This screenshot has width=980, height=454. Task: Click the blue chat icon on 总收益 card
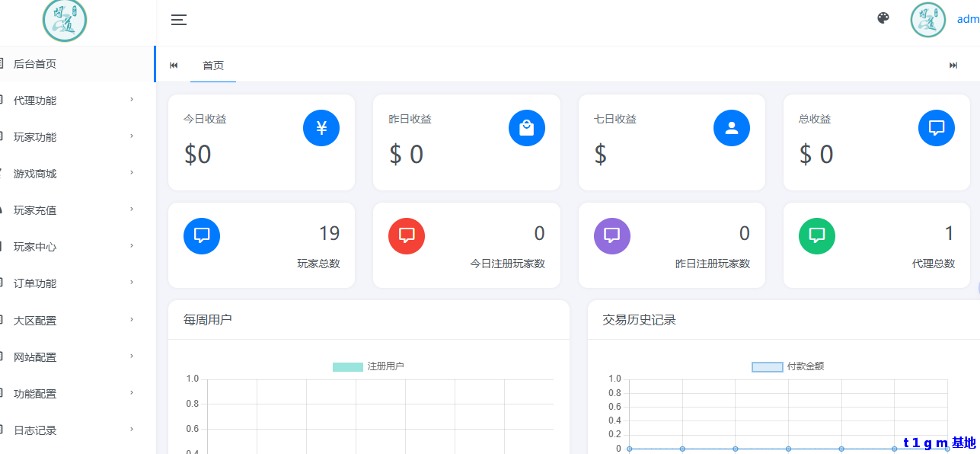click(936, 127)
